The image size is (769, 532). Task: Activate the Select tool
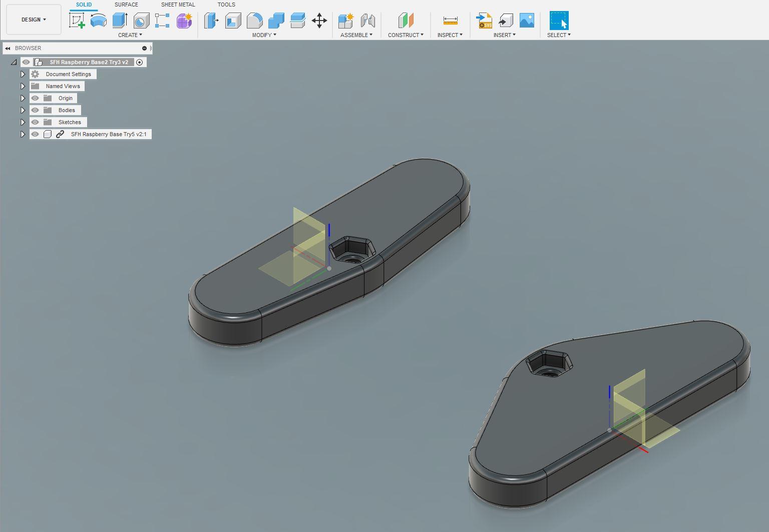pos(559,21)
